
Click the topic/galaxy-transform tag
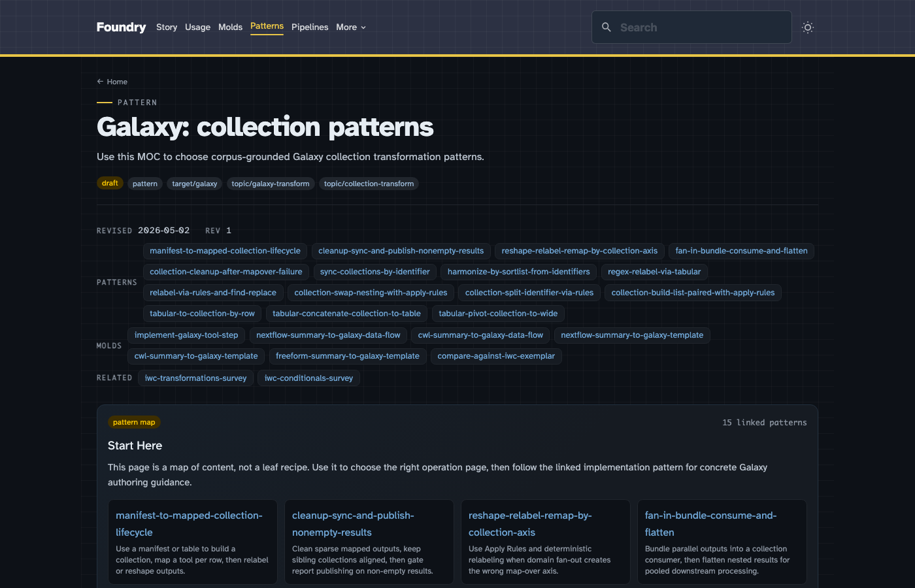click(271, 184)
